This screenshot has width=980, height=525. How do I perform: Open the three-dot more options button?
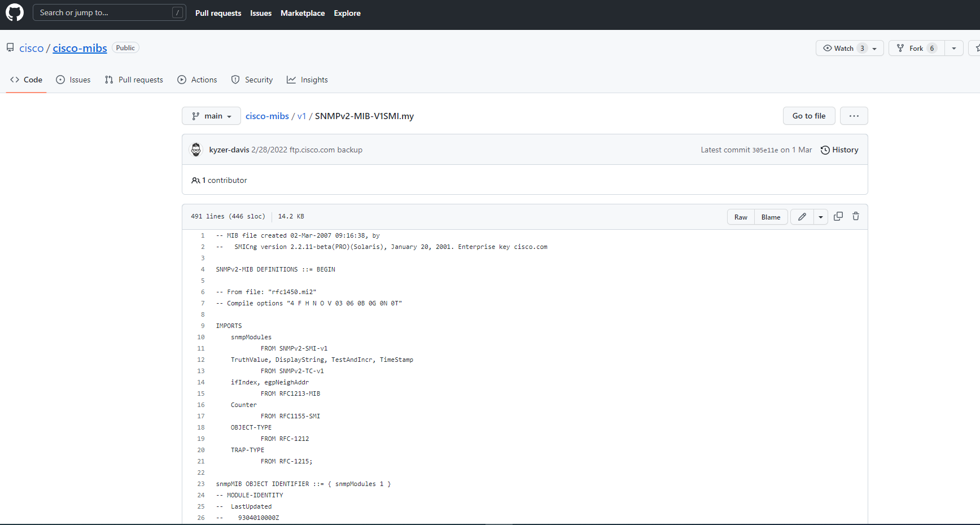[854, 116]
